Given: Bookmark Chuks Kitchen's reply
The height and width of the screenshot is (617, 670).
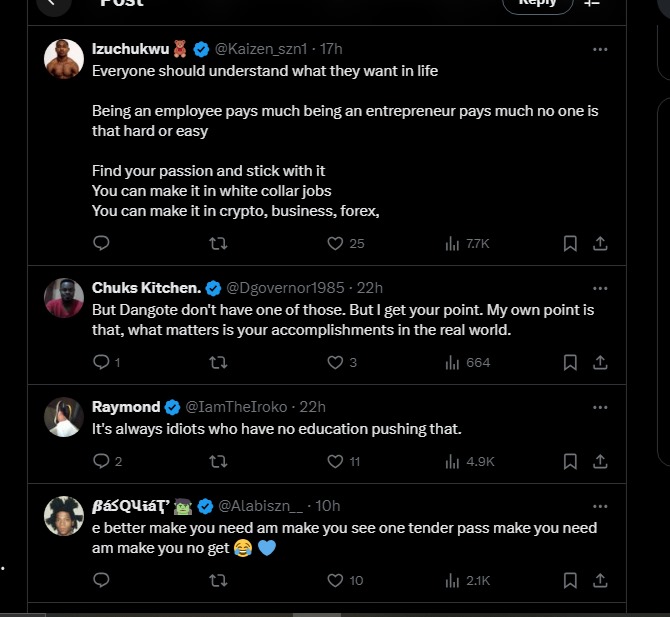Looking at the screenshot, I should [569, 362].
